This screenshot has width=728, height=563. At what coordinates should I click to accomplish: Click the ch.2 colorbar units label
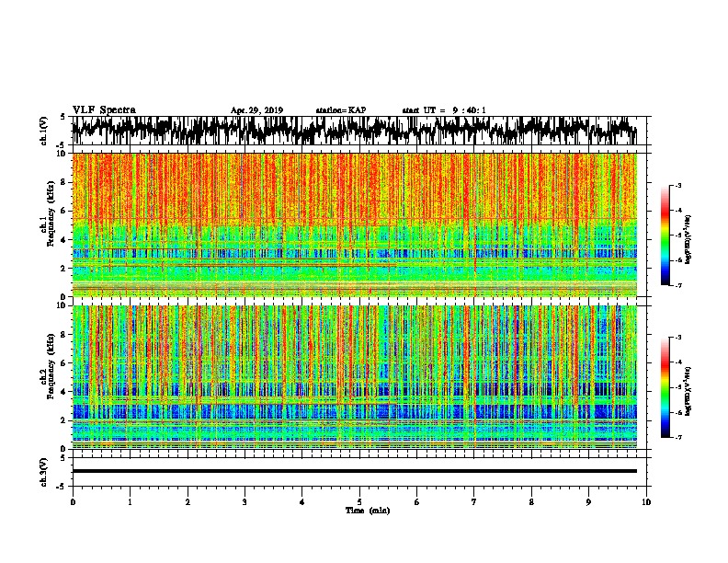tap(688, 391)
